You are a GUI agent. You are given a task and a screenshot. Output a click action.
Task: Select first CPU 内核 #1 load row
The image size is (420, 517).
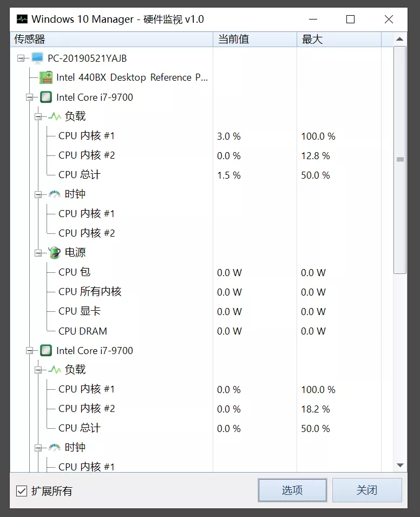87,136
